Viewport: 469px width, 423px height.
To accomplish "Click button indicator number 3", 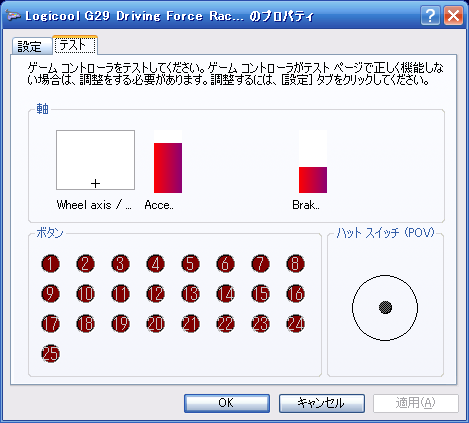I will tap(120, 264).
